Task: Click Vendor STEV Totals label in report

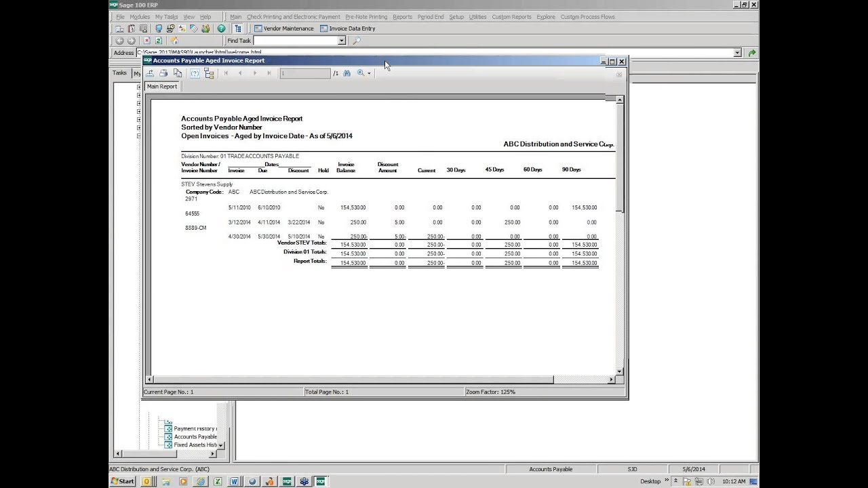Action: 302,243
